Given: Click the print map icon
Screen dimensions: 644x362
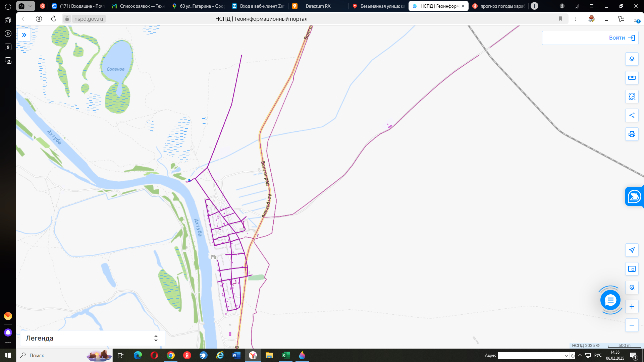Looking at the screenshot, I should tap(632, 134).
